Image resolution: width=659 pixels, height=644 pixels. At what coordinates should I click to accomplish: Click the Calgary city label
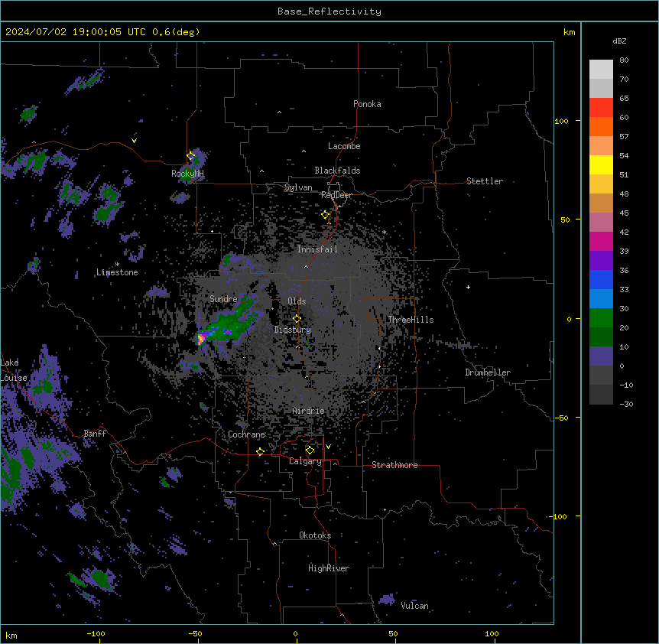pos(305,461)
